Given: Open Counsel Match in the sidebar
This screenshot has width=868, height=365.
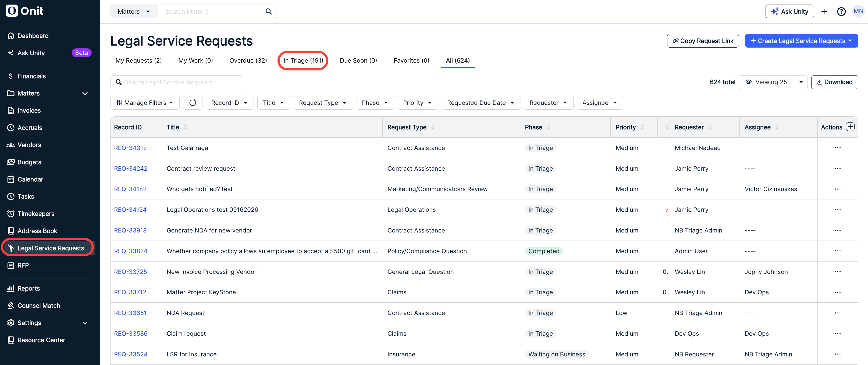Looking at the screenshot, I should tap(39, 305).
